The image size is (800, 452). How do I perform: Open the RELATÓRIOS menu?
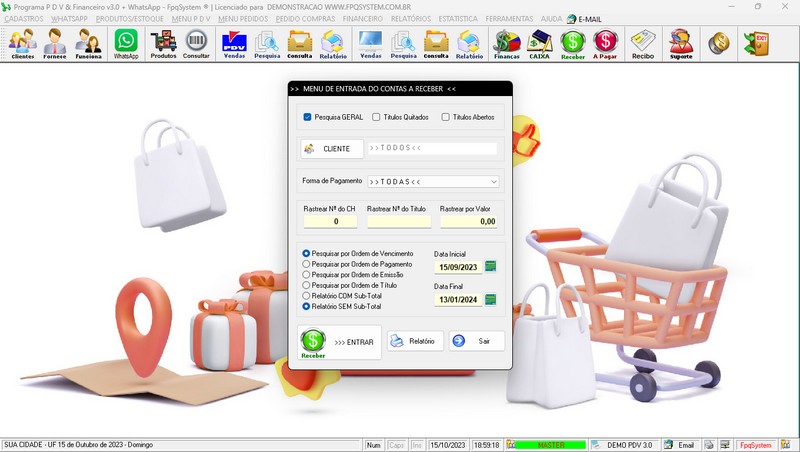pyautogui.click(x=411, y=19)
